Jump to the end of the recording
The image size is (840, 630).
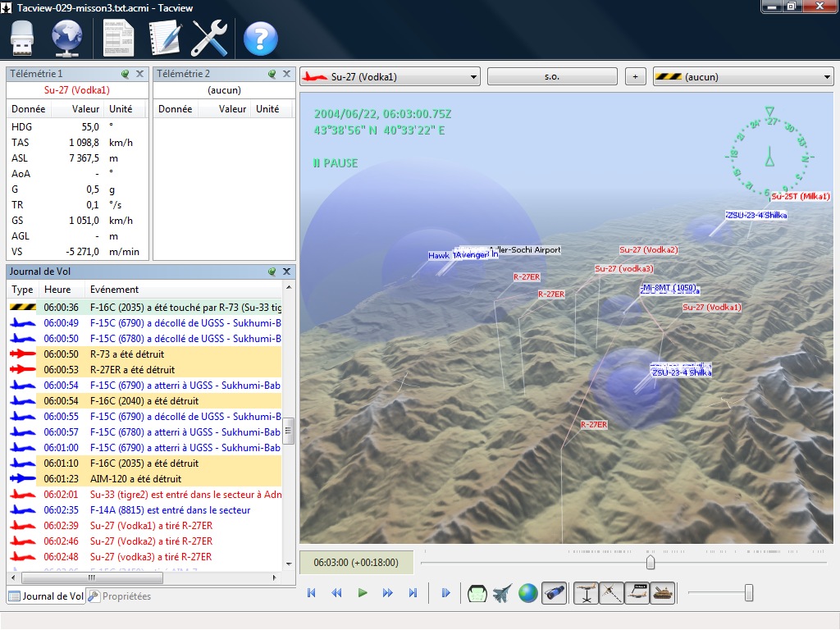[x=413, y=592]
